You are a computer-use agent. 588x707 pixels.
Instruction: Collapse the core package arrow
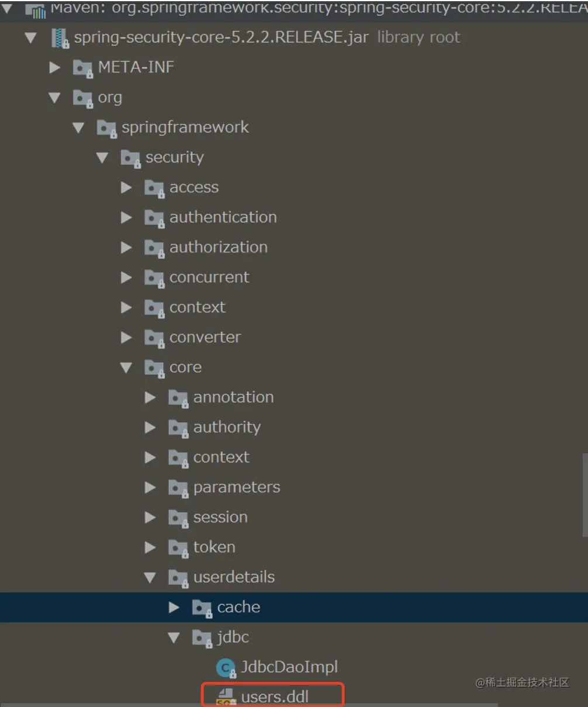pyautogui.click(x=126, y=368)
